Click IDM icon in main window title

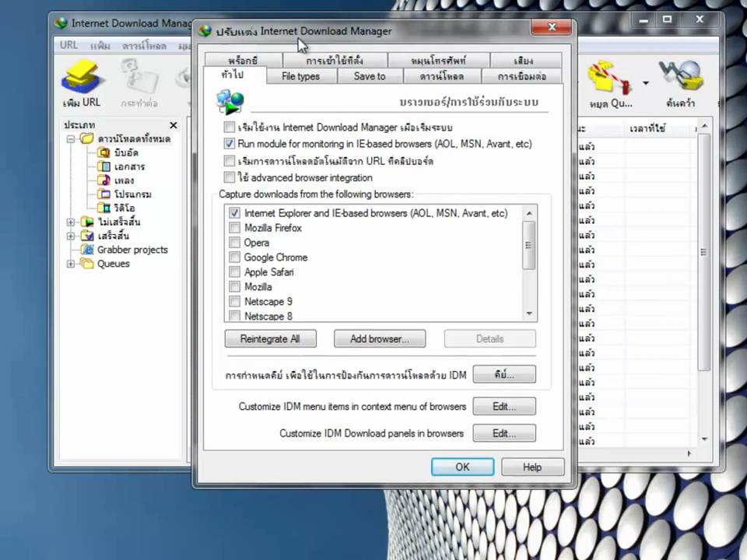61,23
